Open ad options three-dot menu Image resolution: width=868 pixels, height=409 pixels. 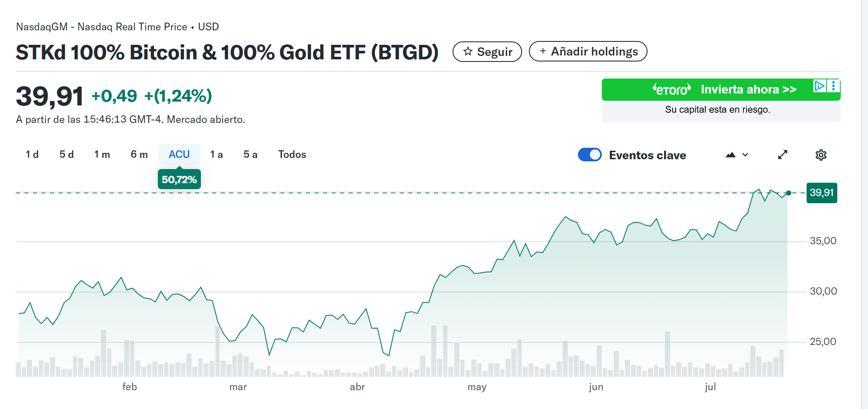click(x=833, y=86)
